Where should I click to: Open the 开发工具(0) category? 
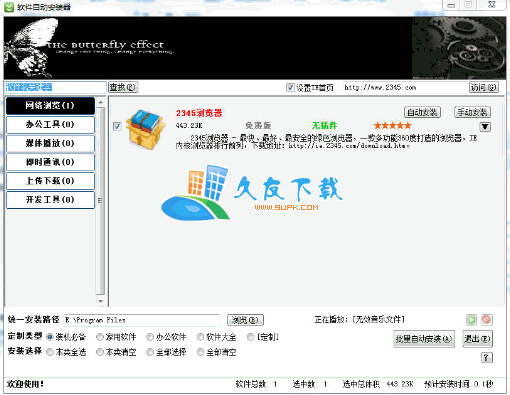50,200
